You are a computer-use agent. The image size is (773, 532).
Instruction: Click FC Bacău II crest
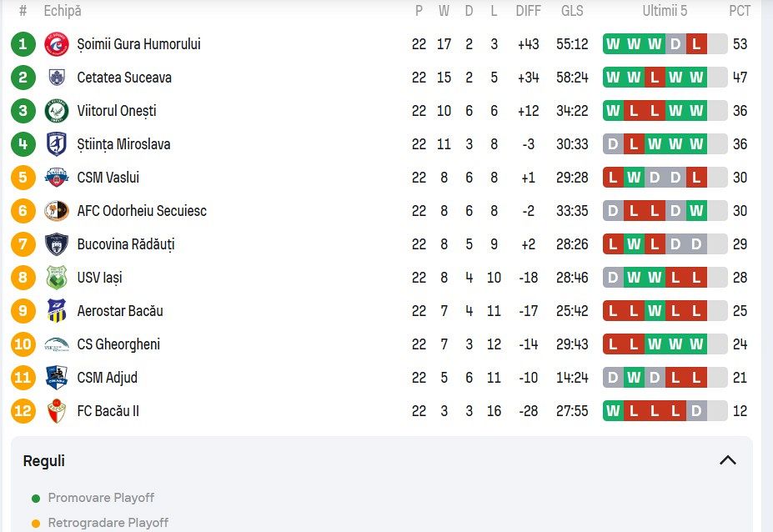(57, 411)
